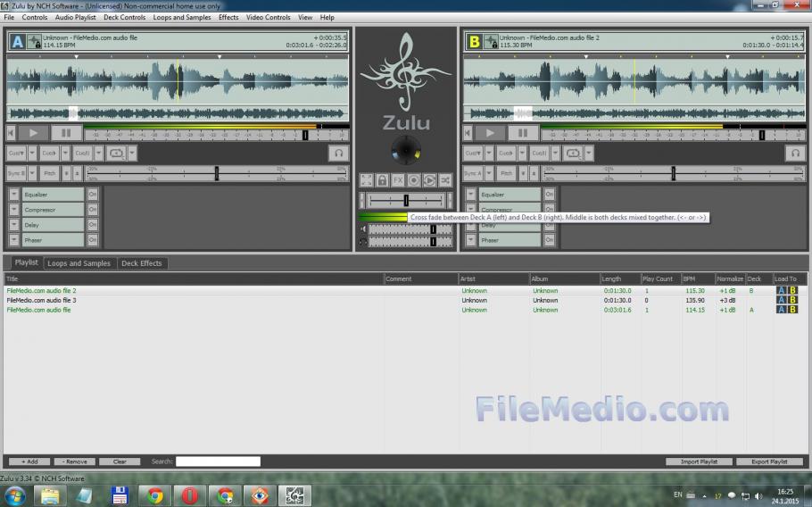This screenshot has height=507, width=812.
Task: Click the master volume slider beside speaker icon
Action: pos(410,229)
